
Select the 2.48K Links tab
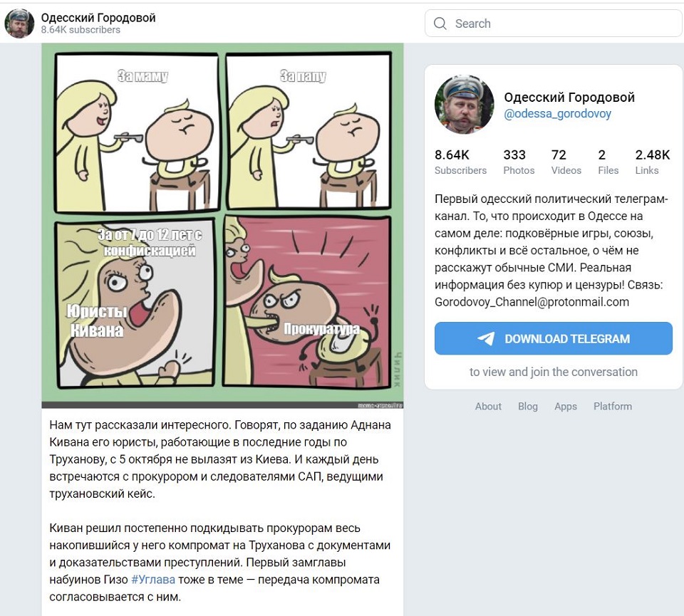tap(652, 162)
